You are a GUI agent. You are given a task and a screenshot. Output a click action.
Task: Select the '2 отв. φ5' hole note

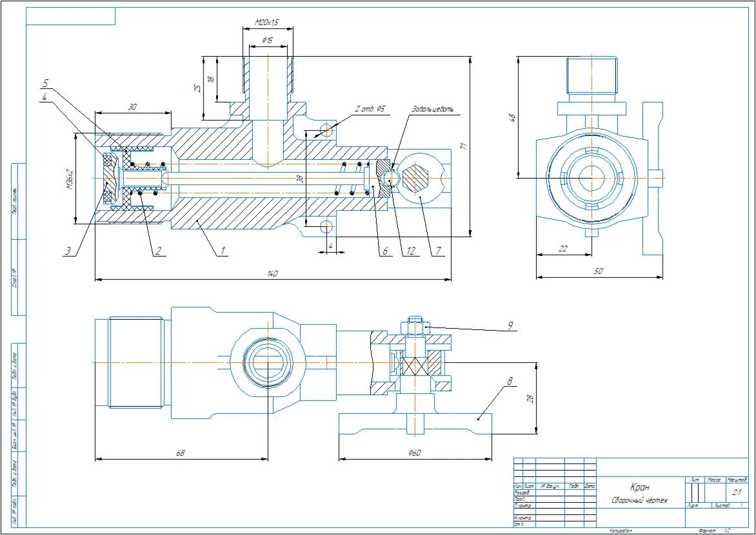click(370, 110)
